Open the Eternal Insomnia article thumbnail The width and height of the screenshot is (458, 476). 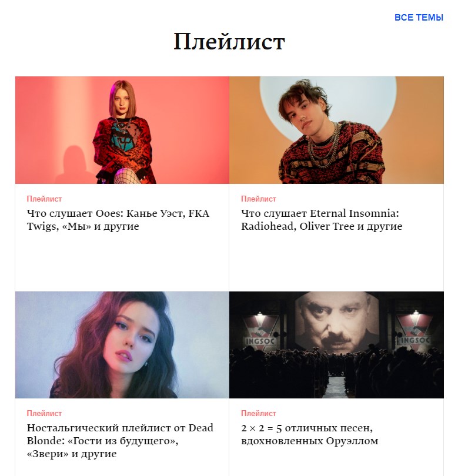[336, 130]
